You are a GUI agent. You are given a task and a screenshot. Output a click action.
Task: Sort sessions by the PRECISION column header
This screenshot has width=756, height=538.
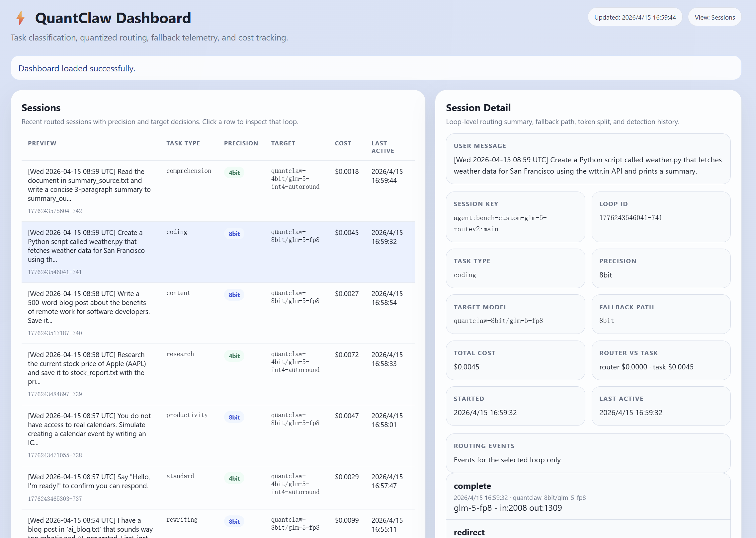tap(241, 143)
